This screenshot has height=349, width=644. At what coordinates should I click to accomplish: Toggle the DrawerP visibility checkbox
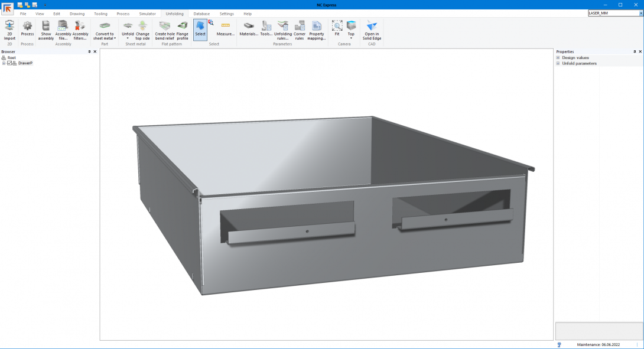click(9, 63)
